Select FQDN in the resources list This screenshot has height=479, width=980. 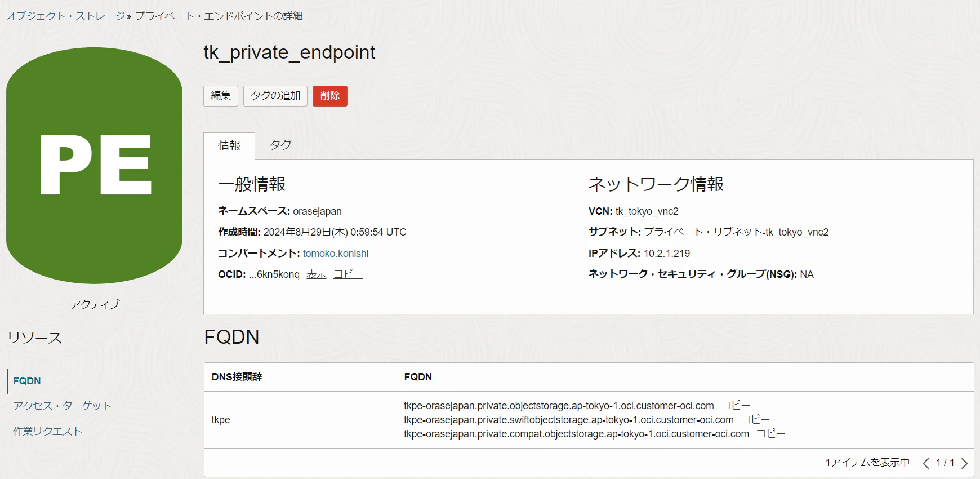point(27,381)
